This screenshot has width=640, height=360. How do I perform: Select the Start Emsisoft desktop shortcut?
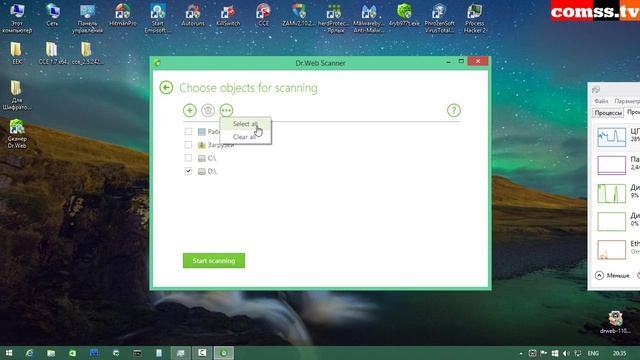pos(158,18)
